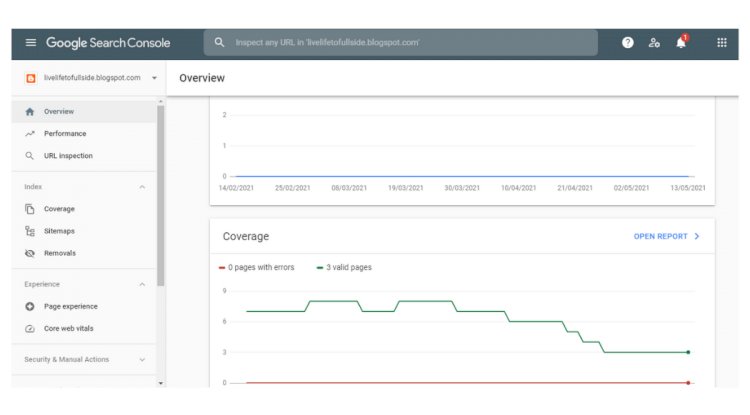Click the Overview home icon
This screenshot has width=750, height=415.
click(x=30, y=111)
